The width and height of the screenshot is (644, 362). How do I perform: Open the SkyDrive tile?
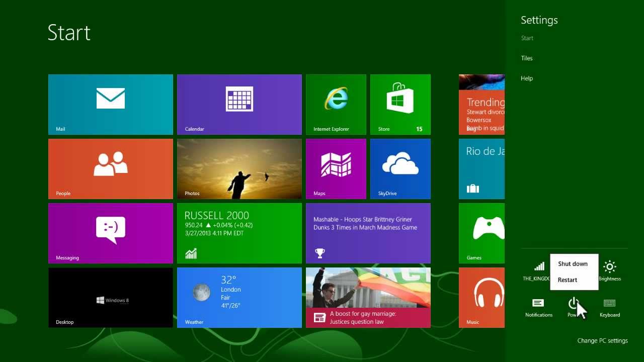click(400, 169)
